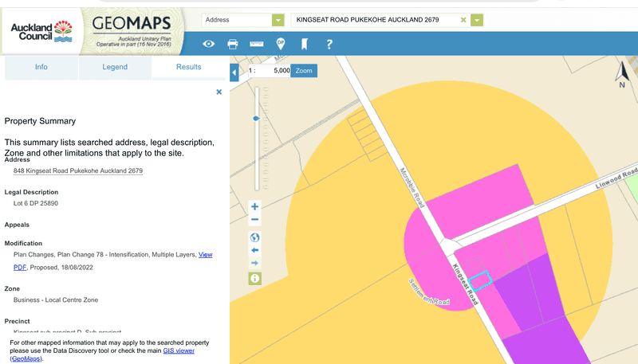Click the globe full extent icon

[x=255, y=237]
